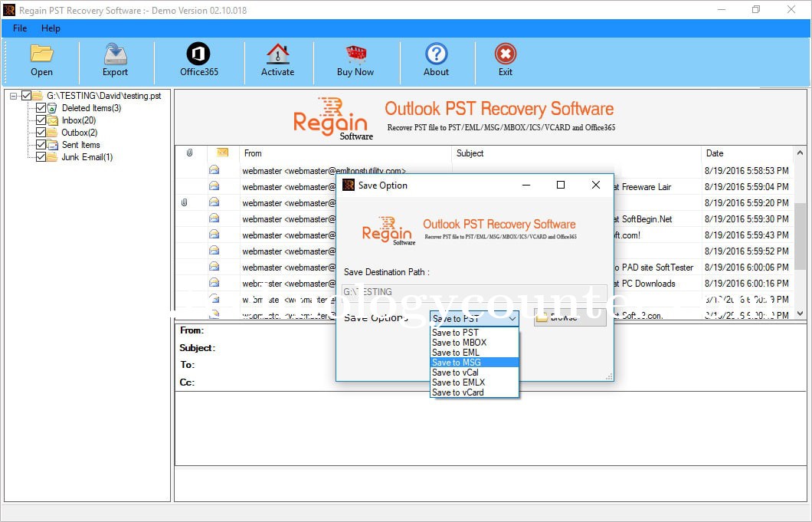Viewport: 812px width, 522px height.
Task: Open the Help menu
Action: click(x=51, y=28)
